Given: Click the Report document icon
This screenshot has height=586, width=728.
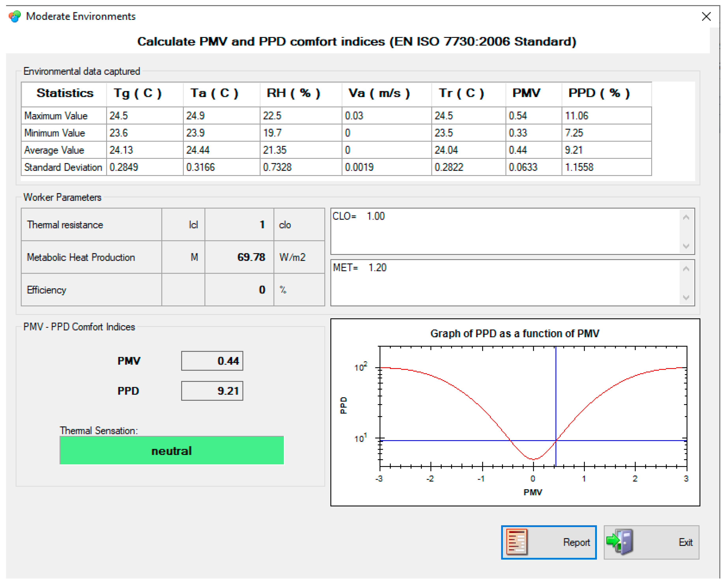Looking at the screenshot, I should 517,542.
